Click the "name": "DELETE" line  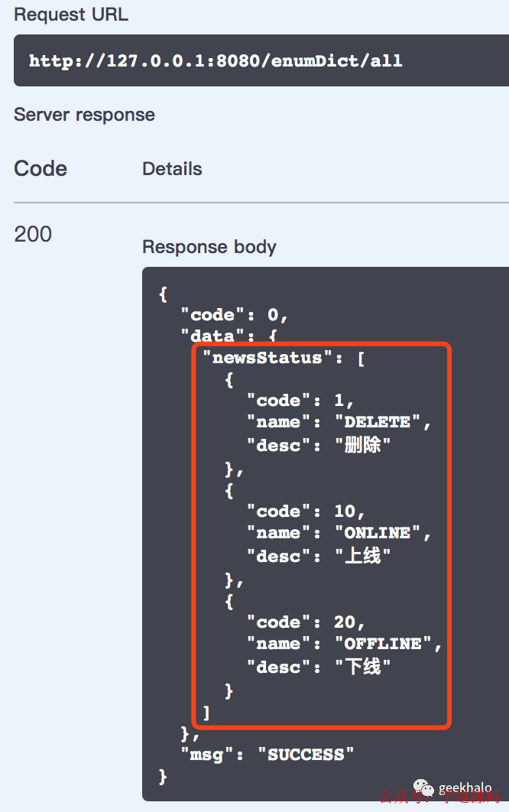coord(339,422)
